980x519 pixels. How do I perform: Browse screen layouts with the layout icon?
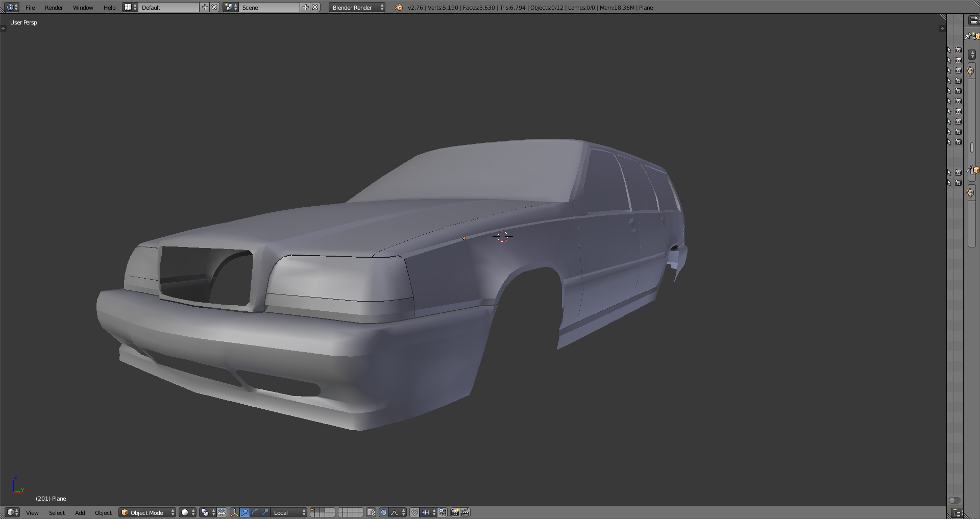point(130,7)
